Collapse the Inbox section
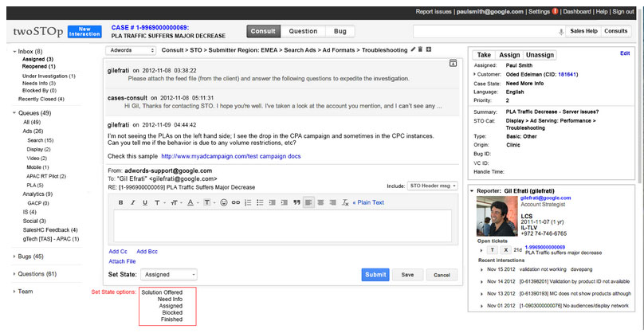 [x=14, y=52]
